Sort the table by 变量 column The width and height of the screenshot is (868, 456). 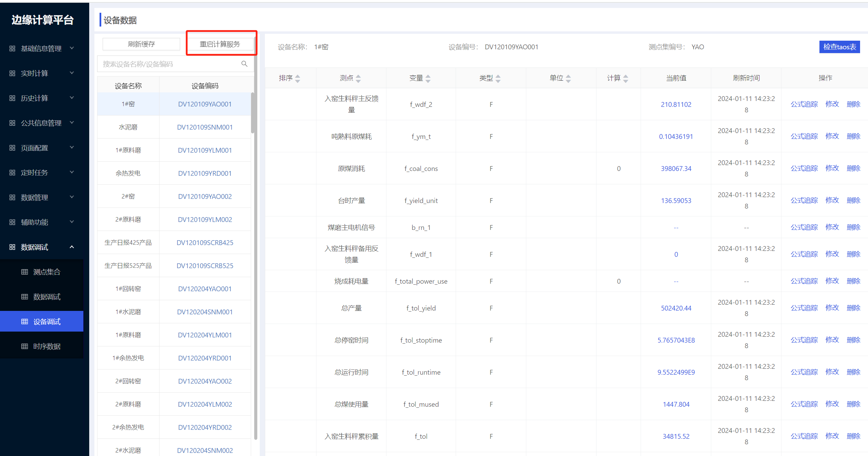point(428,79)
